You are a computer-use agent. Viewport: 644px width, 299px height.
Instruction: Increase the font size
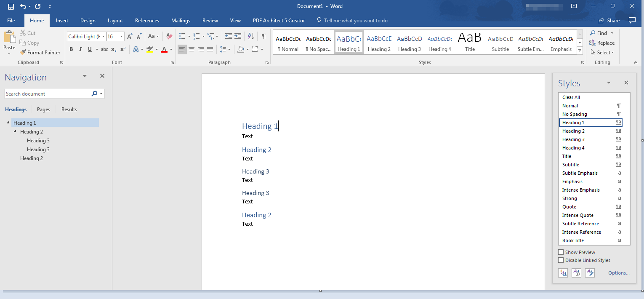pyautogui.click(x=130, y=37)
